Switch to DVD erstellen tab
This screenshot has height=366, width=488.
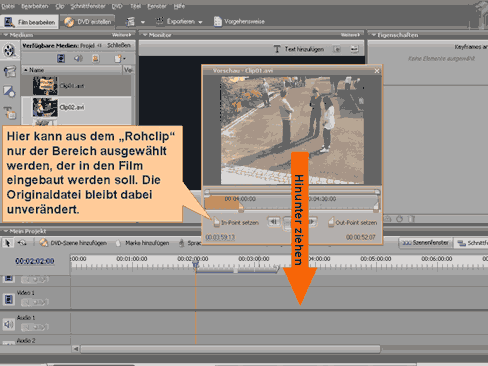88,22
